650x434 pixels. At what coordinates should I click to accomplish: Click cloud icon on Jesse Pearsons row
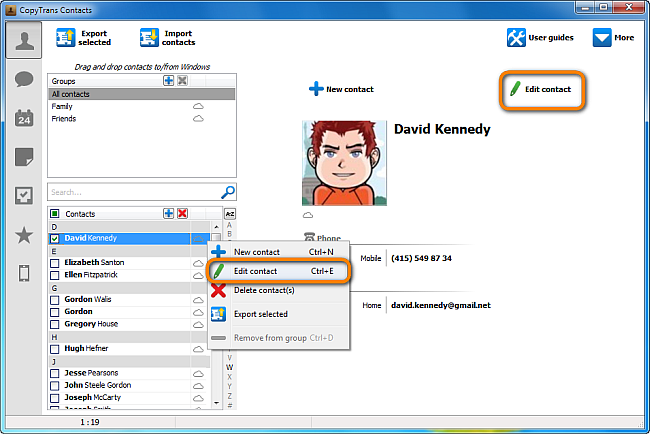point(198,373)
